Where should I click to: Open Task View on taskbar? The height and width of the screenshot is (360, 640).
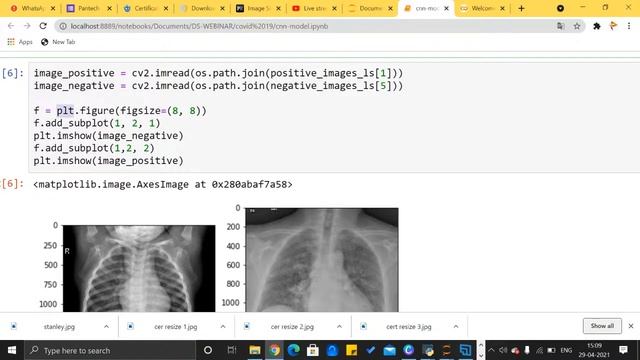click(232, 350)
